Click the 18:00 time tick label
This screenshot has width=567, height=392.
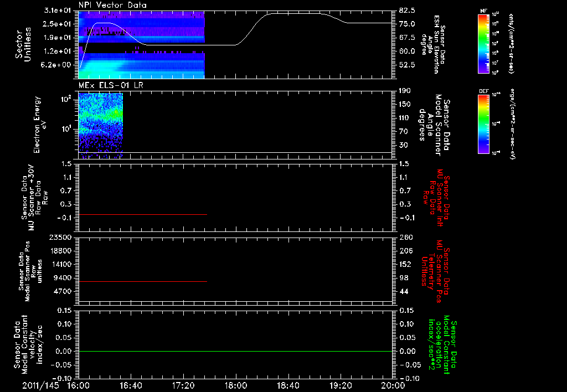pos(236,385)
